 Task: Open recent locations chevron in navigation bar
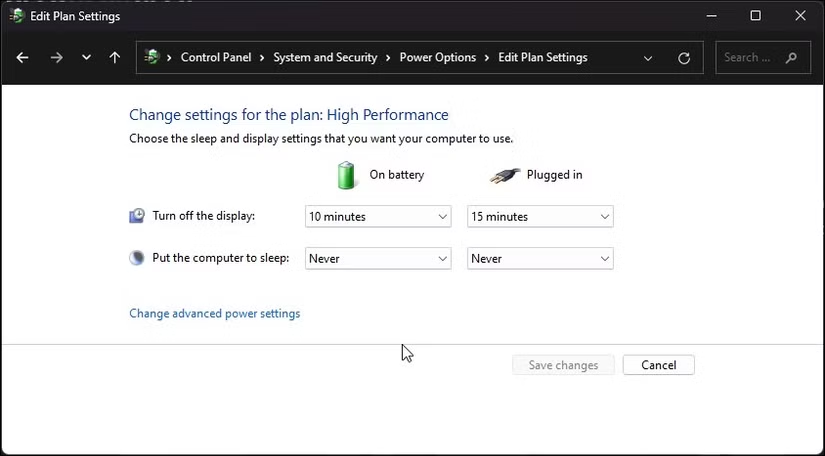click(x=86, y=57)
